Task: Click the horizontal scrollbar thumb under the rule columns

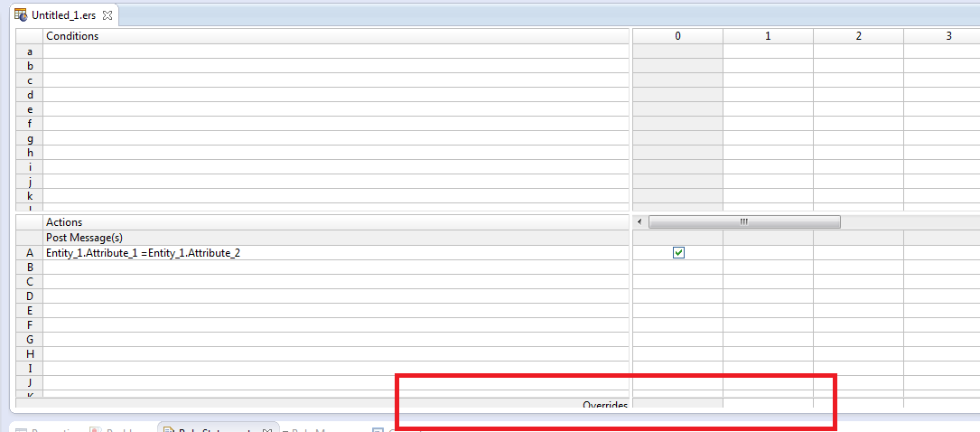Action: coord(744,222)
